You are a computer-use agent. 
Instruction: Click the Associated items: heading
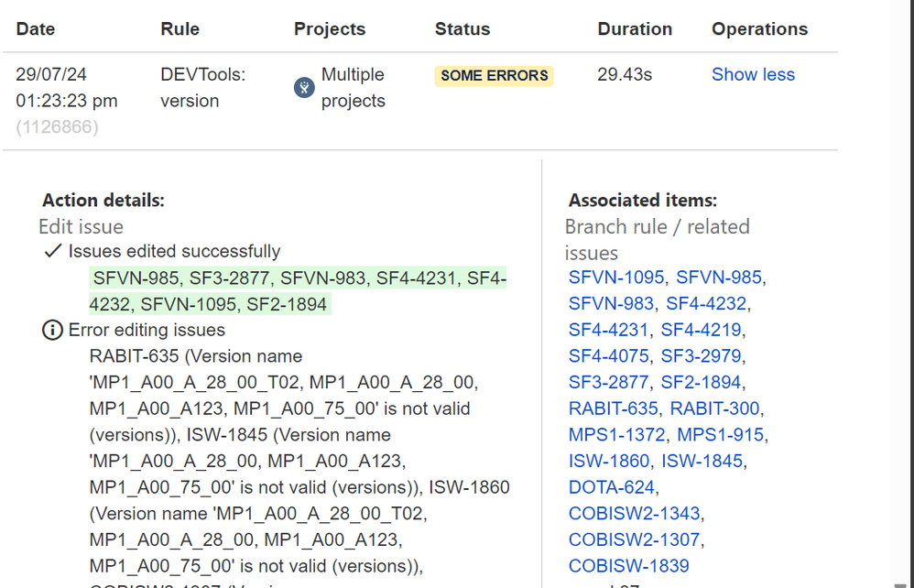pyautogui.click(x=643, y=201)
